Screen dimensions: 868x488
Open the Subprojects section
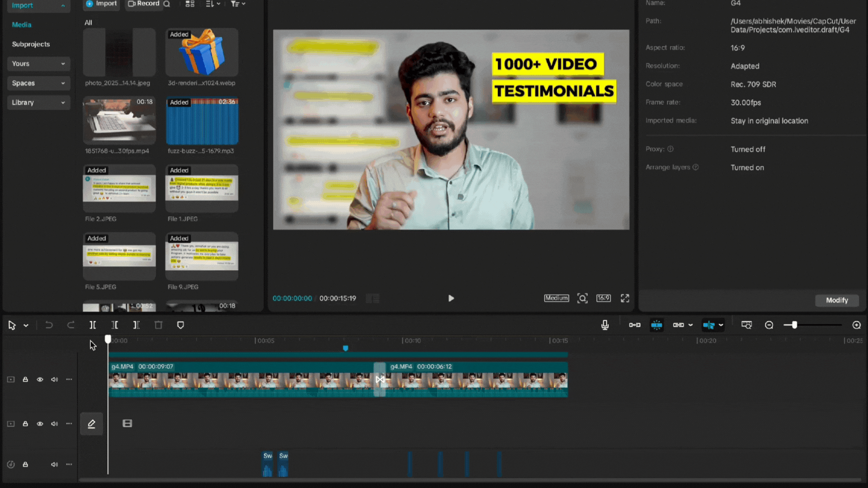(x=31, y=44)
